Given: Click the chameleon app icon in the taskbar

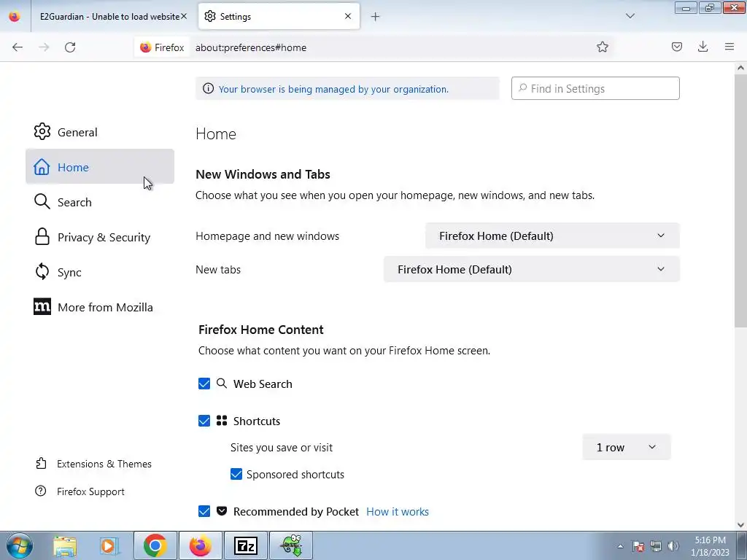Looking at the screenshot, I should [291, 545].
